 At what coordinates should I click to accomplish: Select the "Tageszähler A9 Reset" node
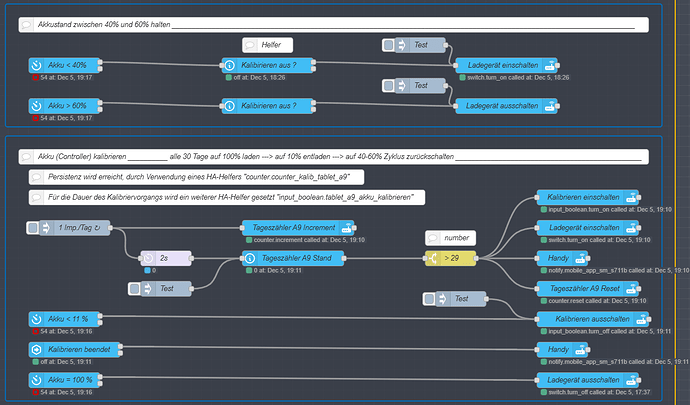pyautogui.click(x=585, y=289)
